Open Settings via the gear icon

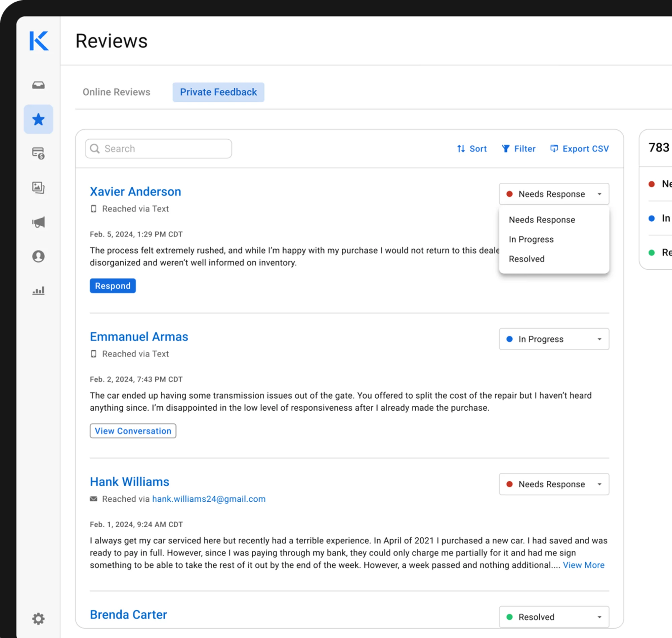tap(38, 619)
